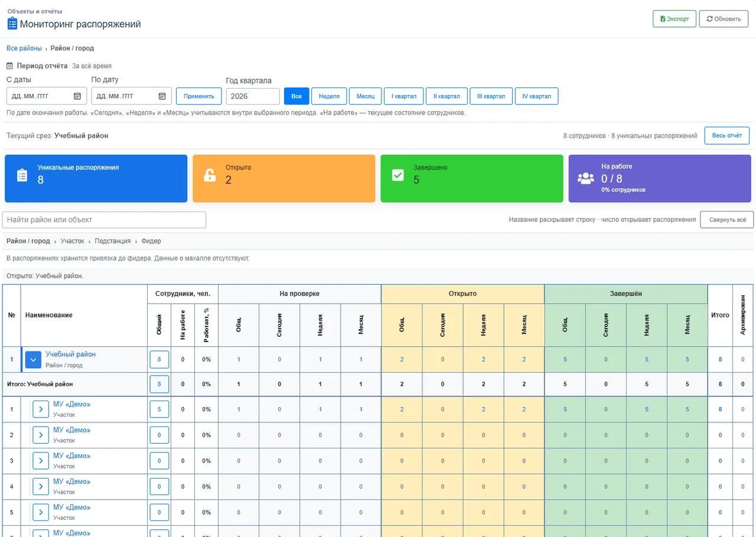This screenshot has height=537, width=756.
Task: Choose the III квартал filter
Action: [491, 96]
